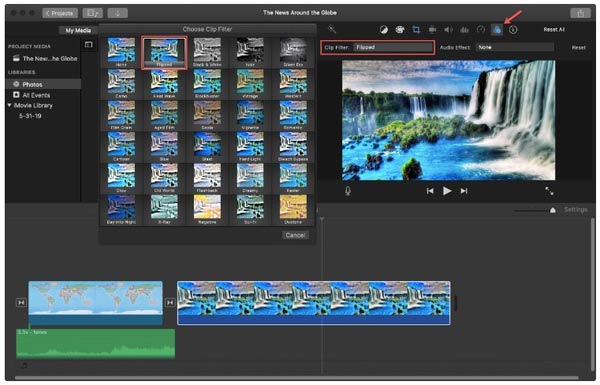Choose the Sci-Fi filter thumbnail
The image size is (600, 385).
pos(250,209)
